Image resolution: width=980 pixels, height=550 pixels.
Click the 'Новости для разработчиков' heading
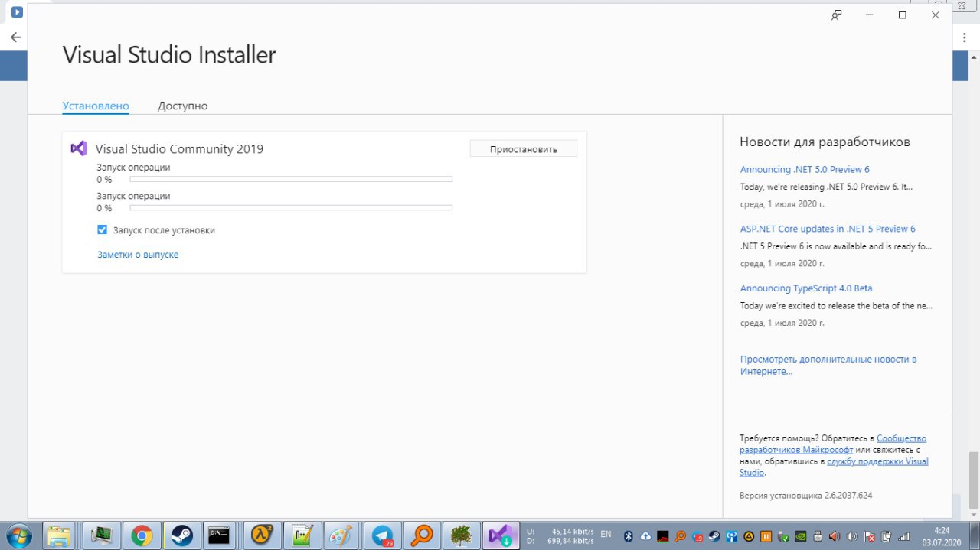tap(825, 142)
